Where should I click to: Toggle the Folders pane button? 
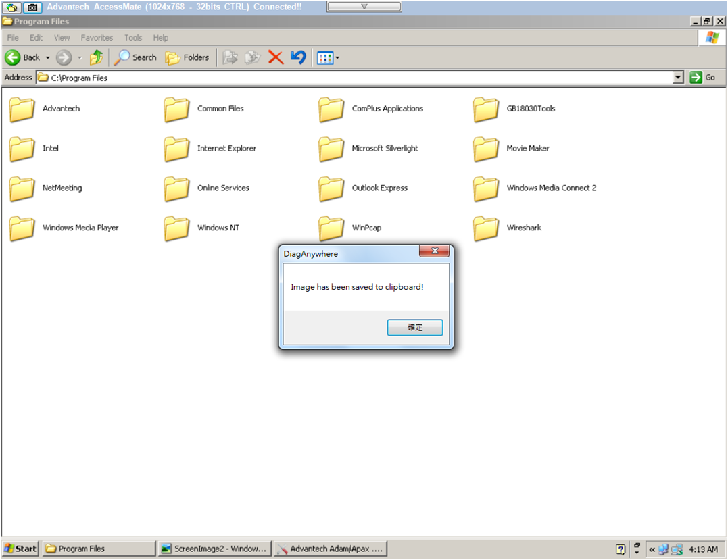tap(187, 57)
